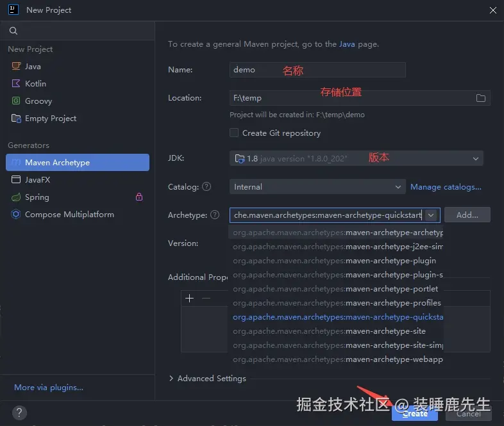504x426 pixels.
Task: Select Groovy project type
Action: (77, 101)
